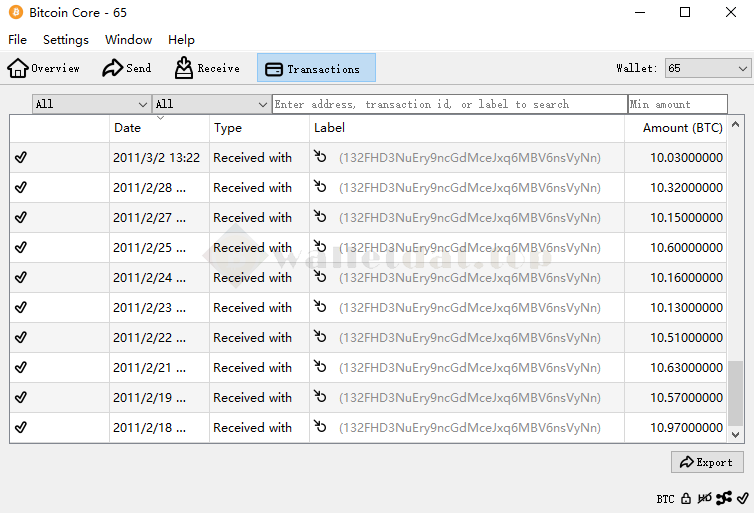Open the Wallet selector dropdown
The image size is (754, 513).
[707, 68]
